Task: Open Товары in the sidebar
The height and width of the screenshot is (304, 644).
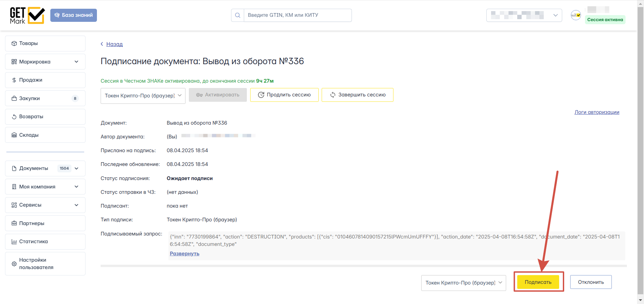Action: (x=45, y=43)
